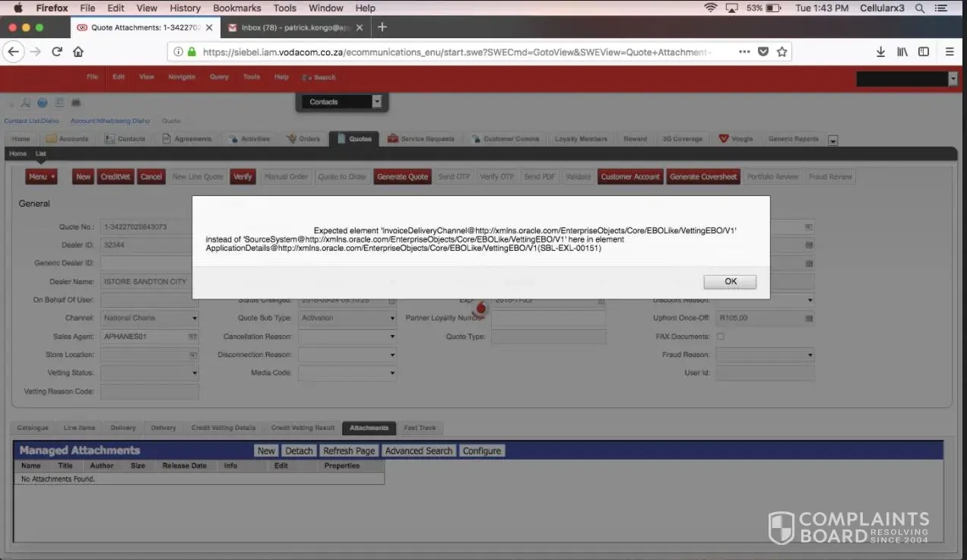Dismiss the error dialog with OK

pos(730,281)
